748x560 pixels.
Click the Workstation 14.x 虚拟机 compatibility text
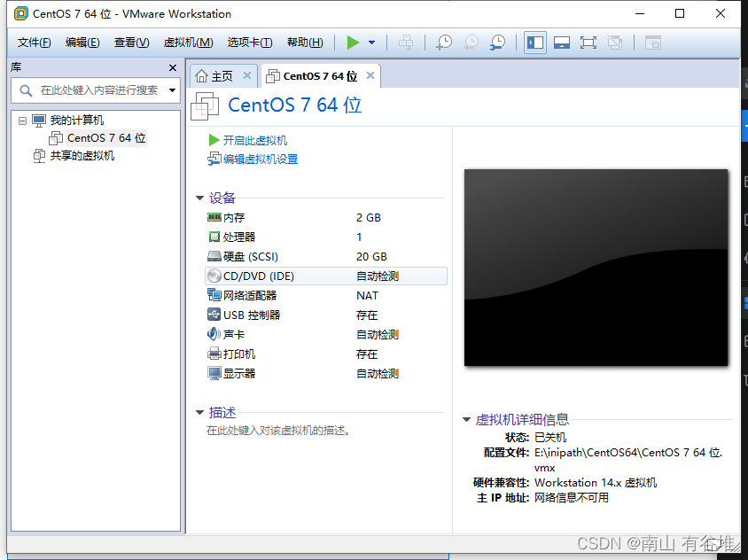596,483
